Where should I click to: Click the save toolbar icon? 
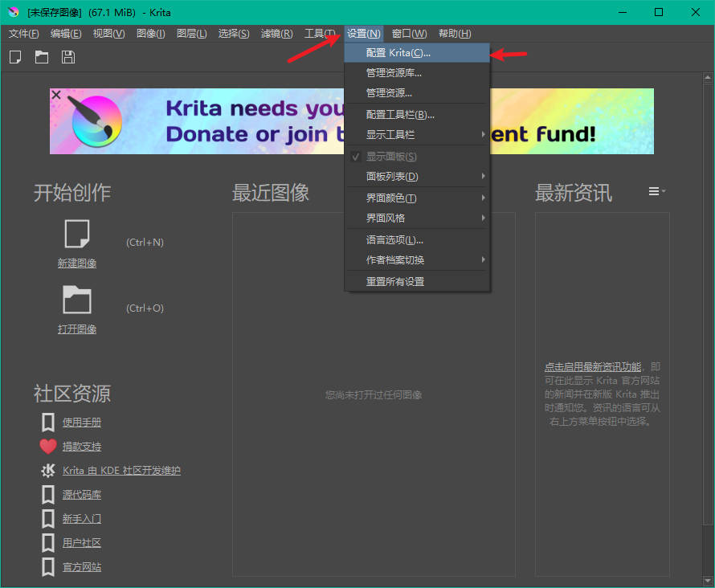click(68, 57)
